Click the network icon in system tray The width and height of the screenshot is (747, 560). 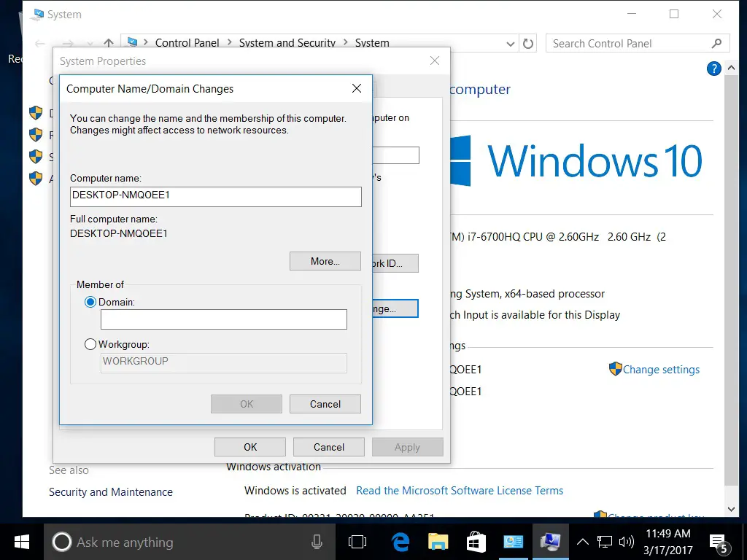click(605, 542)
